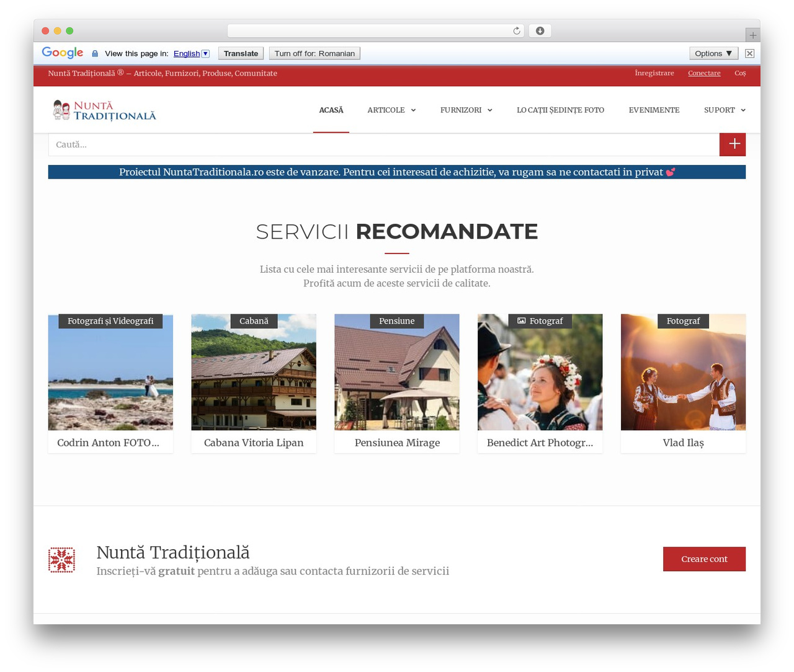Click the Servicii Recomandate heading
Image resolution: width=794 pixels, height=672 pixels.
pos(397,231)
